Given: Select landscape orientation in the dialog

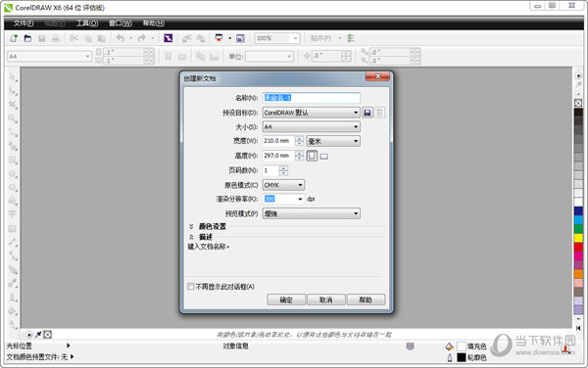Looking at the screenshot, I should 324,157.
